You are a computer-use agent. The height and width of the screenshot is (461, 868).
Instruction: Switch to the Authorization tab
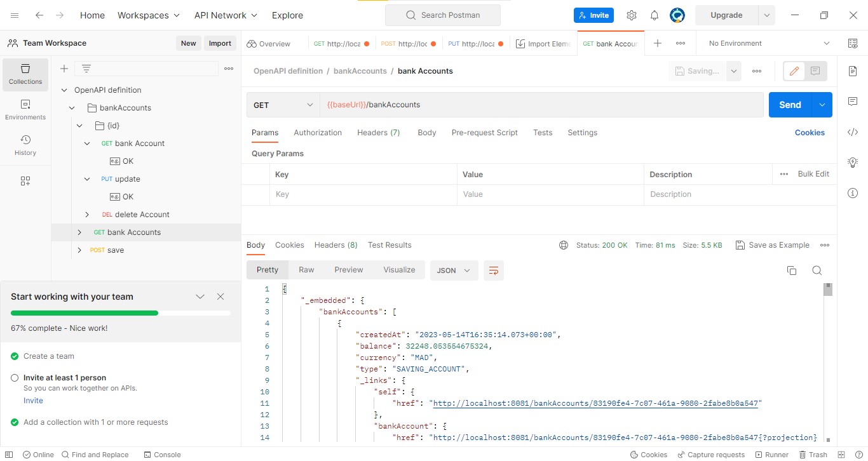click(x=318, y=132)
